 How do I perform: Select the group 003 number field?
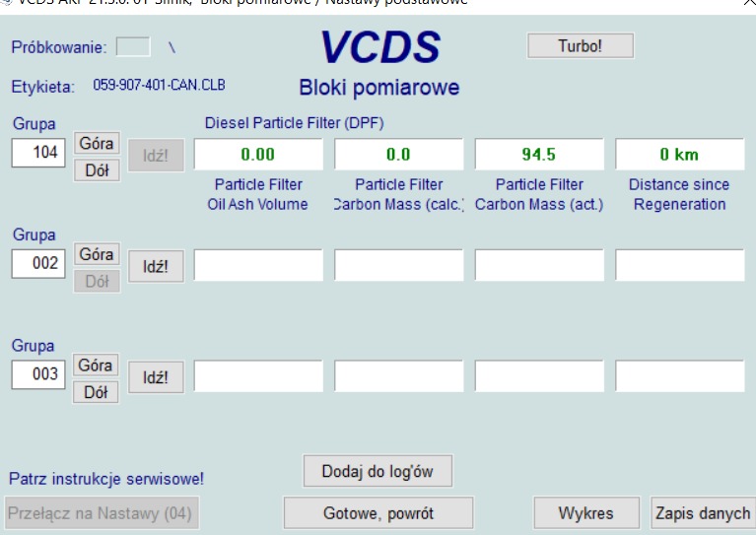click(38, 374)
